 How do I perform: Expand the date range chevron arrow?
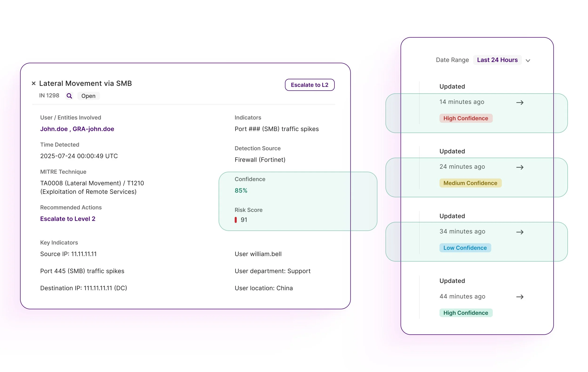coord(528,60)
